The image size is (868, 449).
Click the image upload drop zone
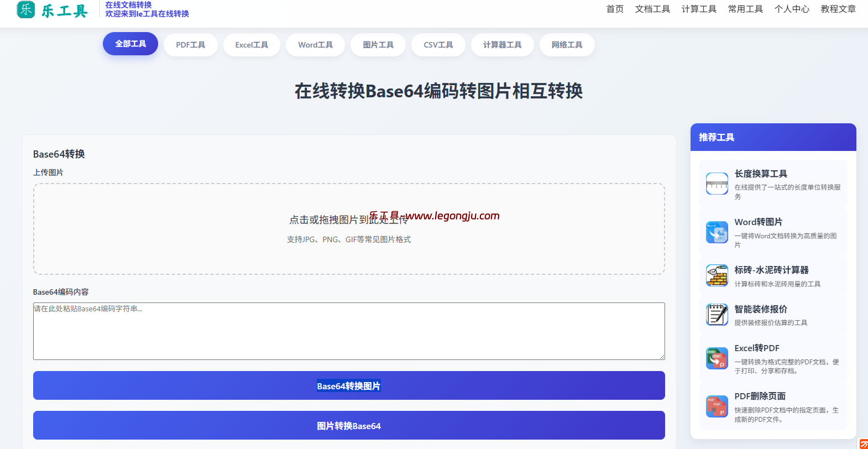pos(349,229)
